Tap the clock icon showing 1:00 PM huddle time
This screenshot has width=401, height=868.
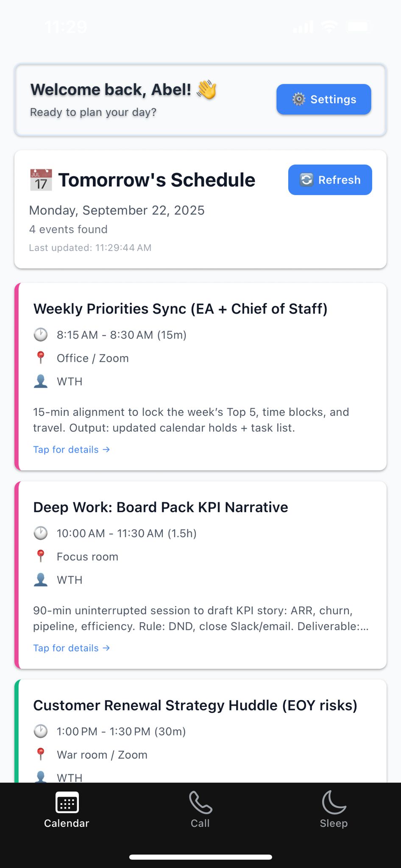40,731
